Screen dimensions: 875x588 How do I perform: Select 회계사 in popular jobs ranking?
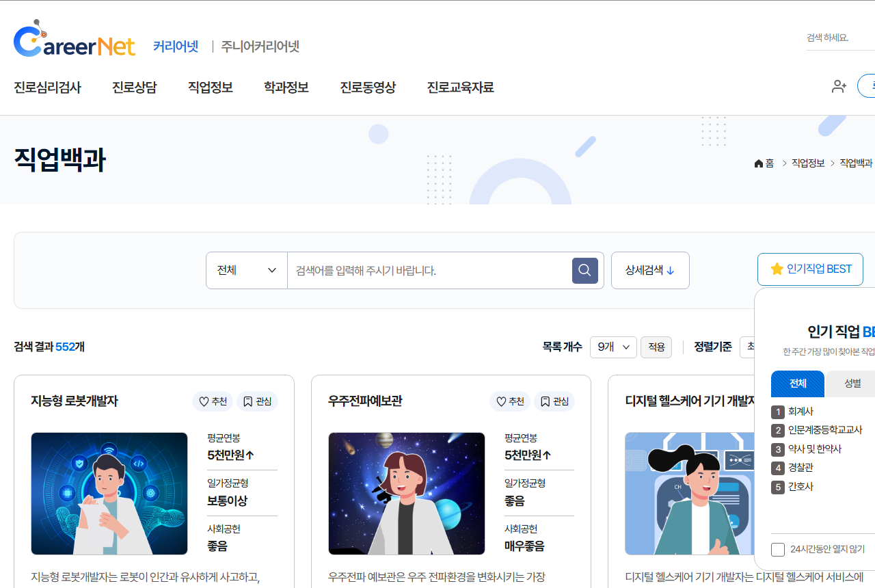[800, 412]
